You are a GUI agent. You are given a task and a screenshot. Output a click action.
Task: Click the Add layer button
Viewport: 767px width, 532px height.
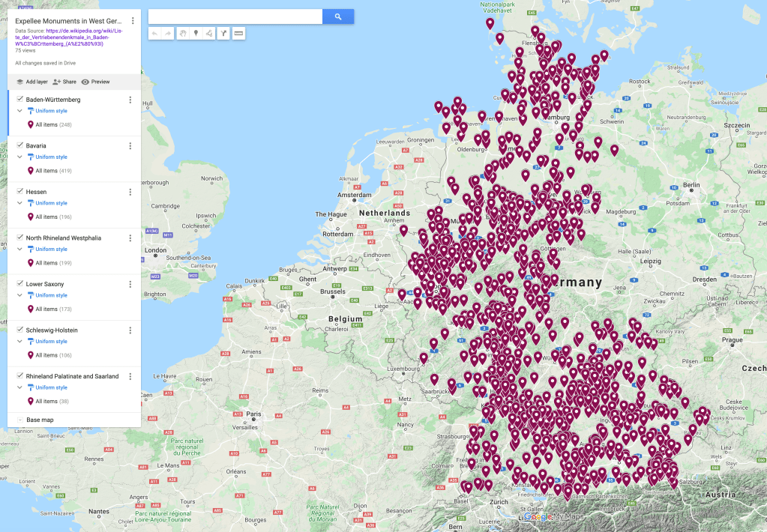click(x=31, y=82)
